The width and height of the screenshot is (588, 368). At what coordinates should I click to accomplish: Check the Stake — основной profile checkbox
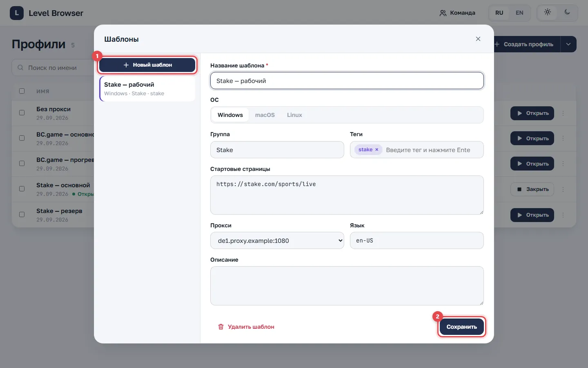(x=22, y=189)
